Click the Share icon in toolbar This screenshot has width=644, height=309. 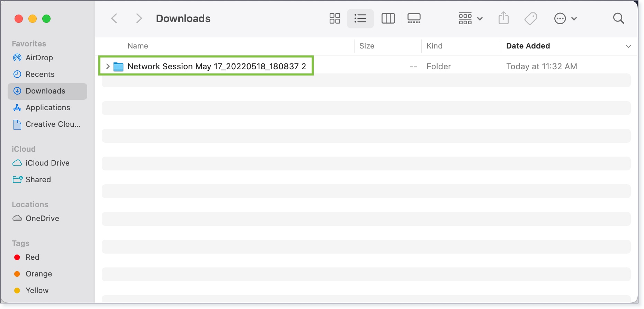tap(503, 18)
